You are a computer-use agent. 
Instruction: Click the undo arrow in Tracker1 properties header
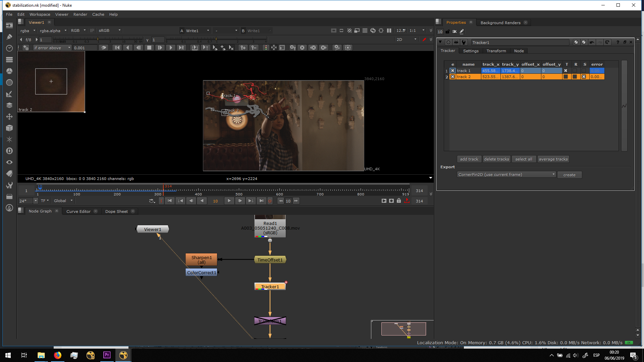pos(592,42)
